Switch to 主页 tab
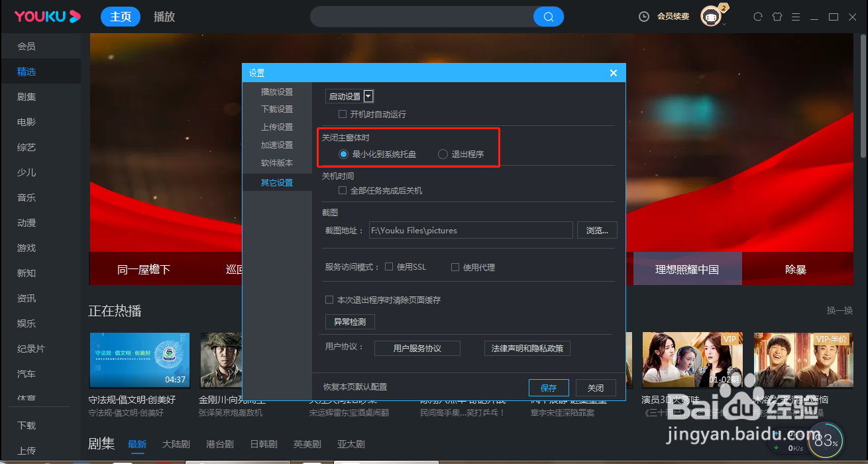This screenshot has width=868, height=464. [x=121, y=17]
